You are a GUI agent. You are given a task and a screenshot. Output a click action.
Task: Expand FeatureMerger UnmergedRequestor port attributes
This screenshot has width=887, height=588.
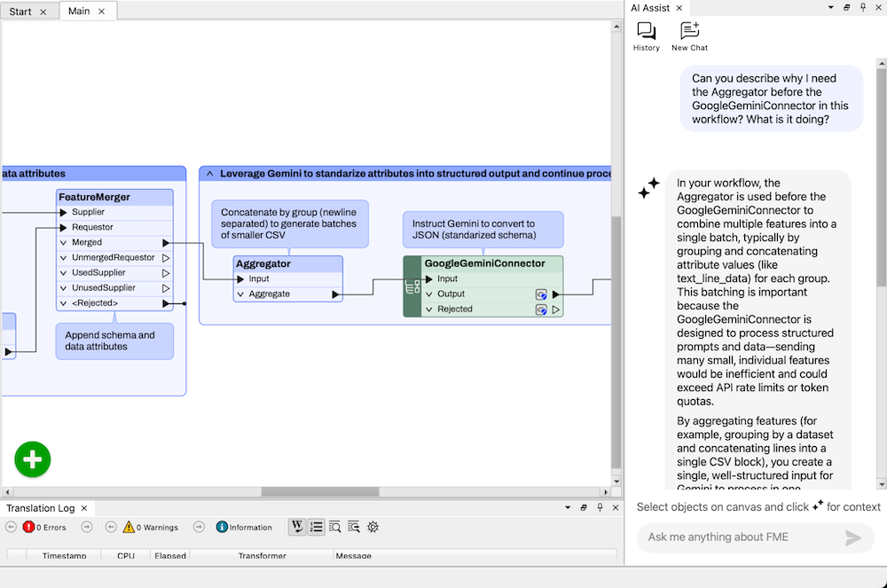coord(63,258)
